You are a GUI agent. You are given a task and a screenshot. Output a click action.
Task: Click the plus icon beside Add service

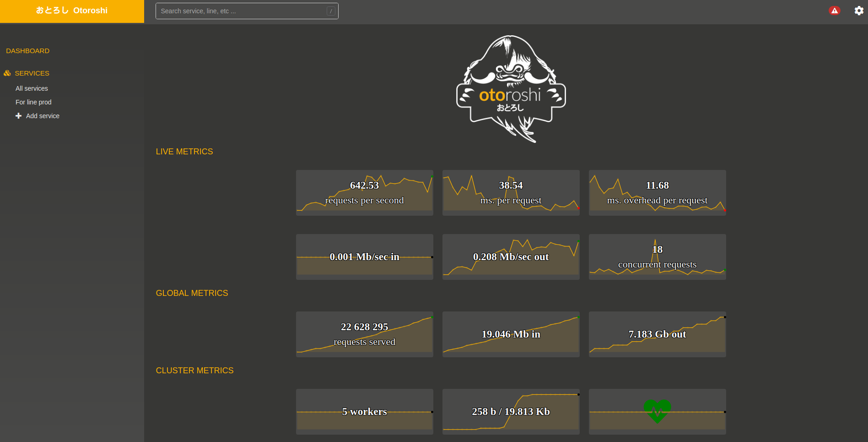18,116
